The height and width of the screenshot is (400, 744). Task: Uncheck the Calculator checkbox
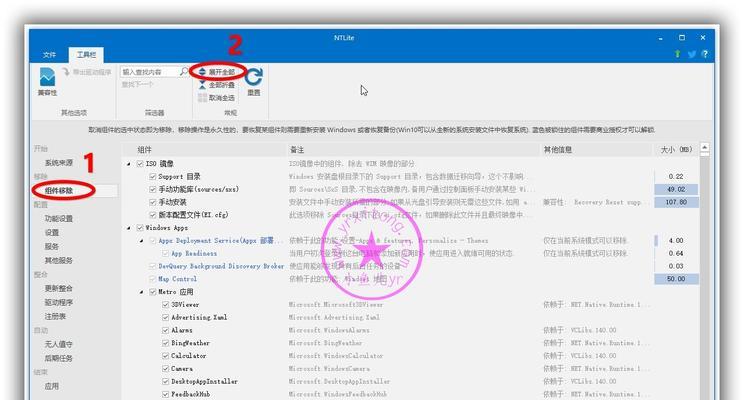pos(166,356)
